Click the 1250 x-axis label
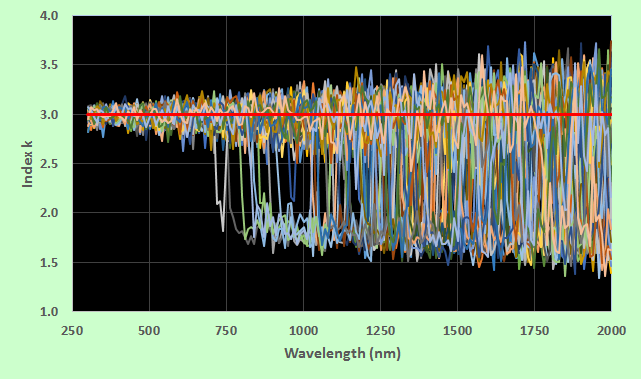The width and height of the screenshot is (641, 379). [380, 330]
